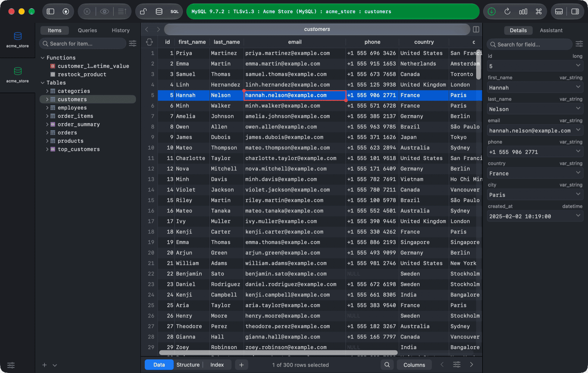
Task: Open the Columns button
Action: point(414,365)
